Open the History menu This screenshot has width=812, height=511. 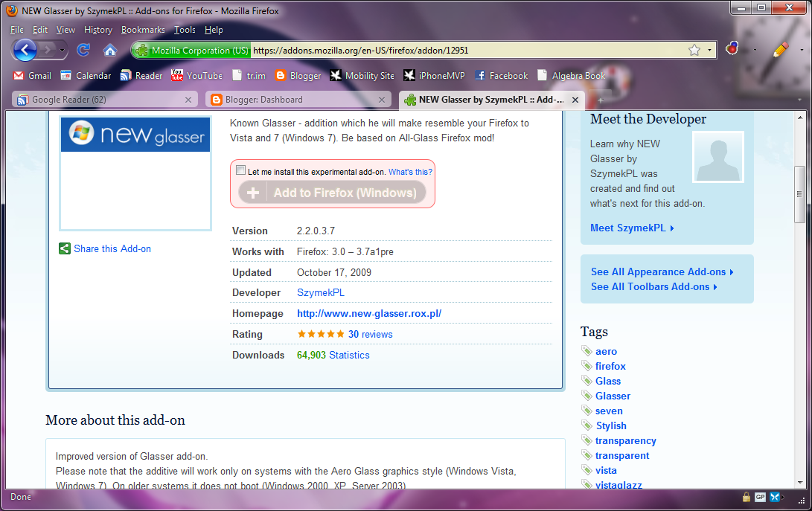pos(98,30)
